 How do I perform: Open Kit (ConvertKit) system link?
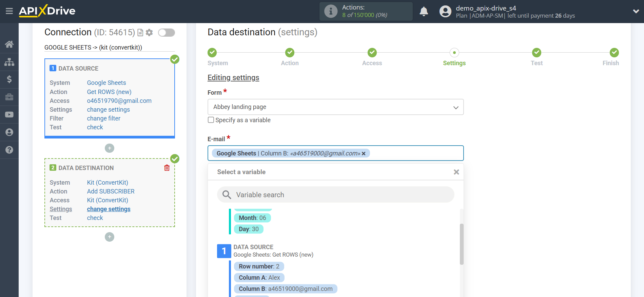pyautogui.click(x=108, y=183)
